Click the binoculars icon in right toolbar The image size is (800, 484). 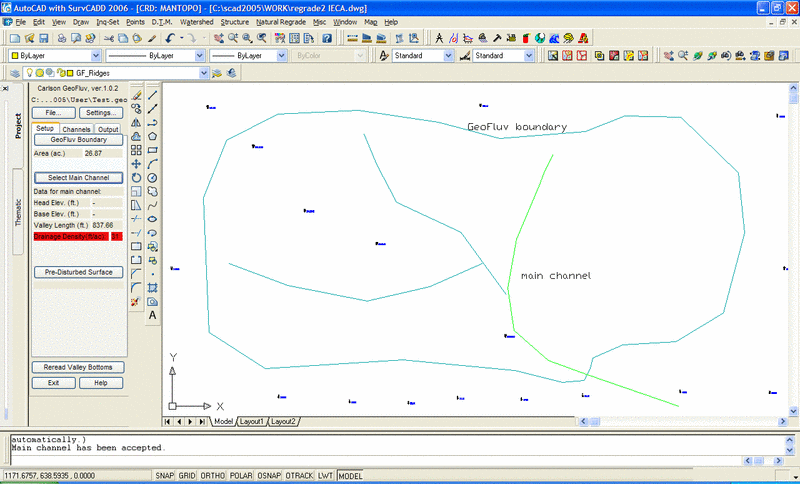[x=726, y=56]
